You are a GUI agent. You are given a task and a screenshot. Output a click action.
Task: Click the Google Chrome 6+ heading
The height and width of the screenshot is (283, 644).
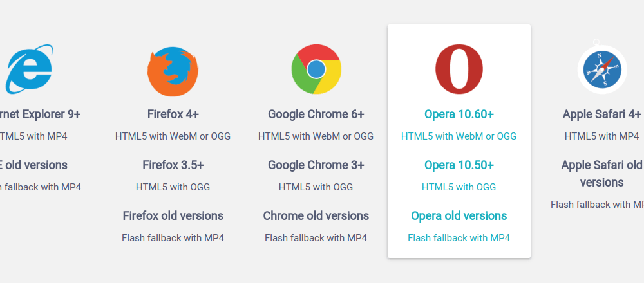[x=316, y=114]
